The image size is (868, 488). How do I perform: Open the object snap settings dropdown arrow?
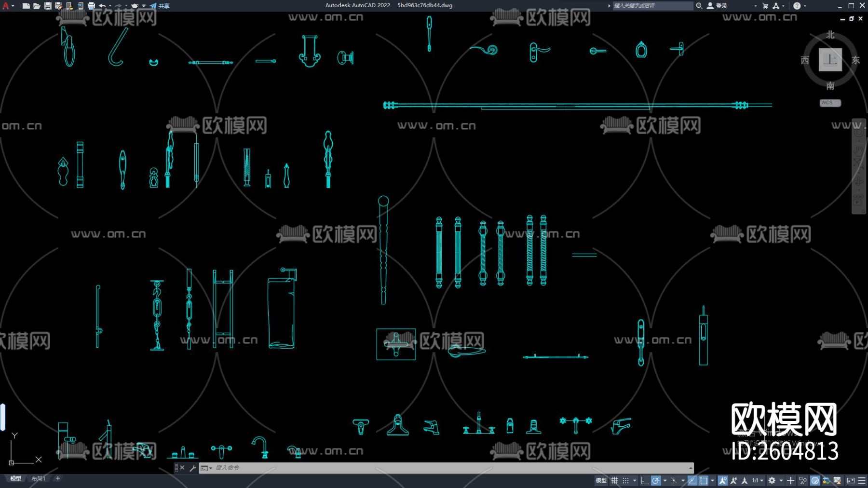click(712, 480)
